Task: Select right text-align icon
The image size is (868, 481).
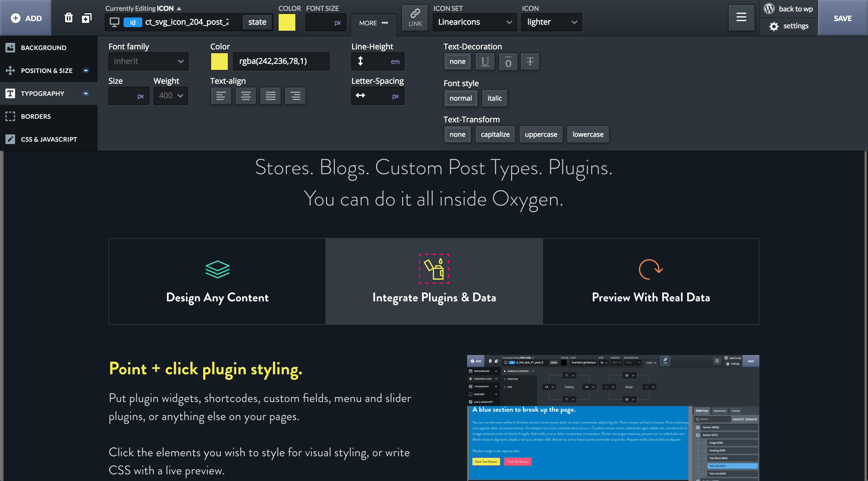Action: coord(295,96)
